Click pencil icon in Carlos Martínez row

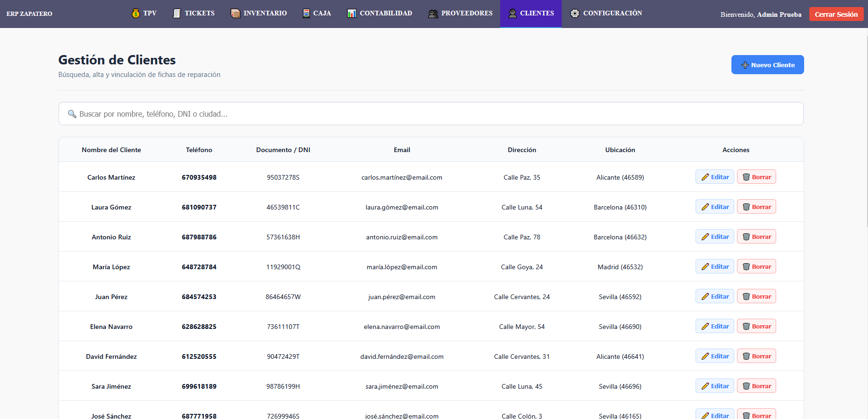[x=705, y=177]
